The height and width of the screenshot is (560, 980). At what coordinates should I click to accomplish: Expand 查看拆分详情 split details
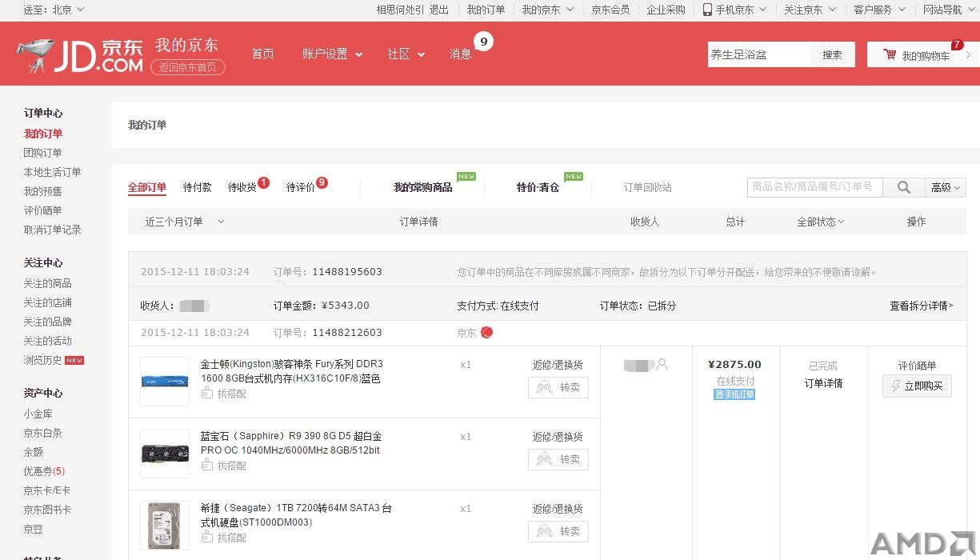(922, 306)
